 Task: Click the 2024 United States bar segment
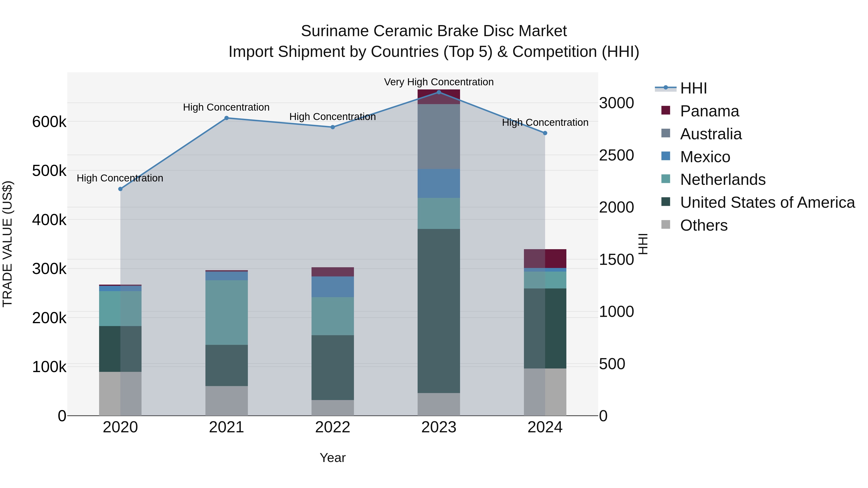tap(545, 328)
